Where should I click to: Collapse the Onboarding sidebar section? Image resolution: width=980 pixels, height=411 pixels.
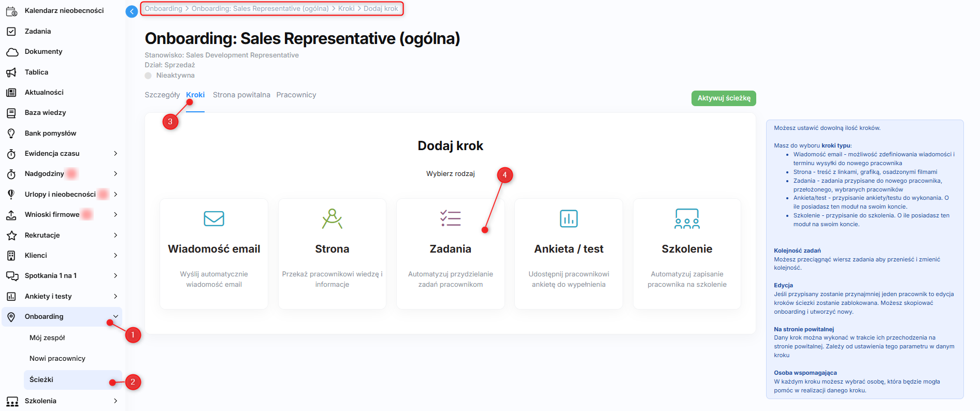(116, 317)
